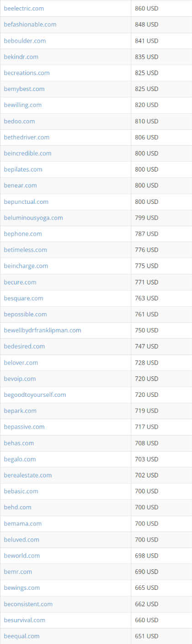Click the befashionable.com link
The image size is (192, 644).
coord(30,25)
